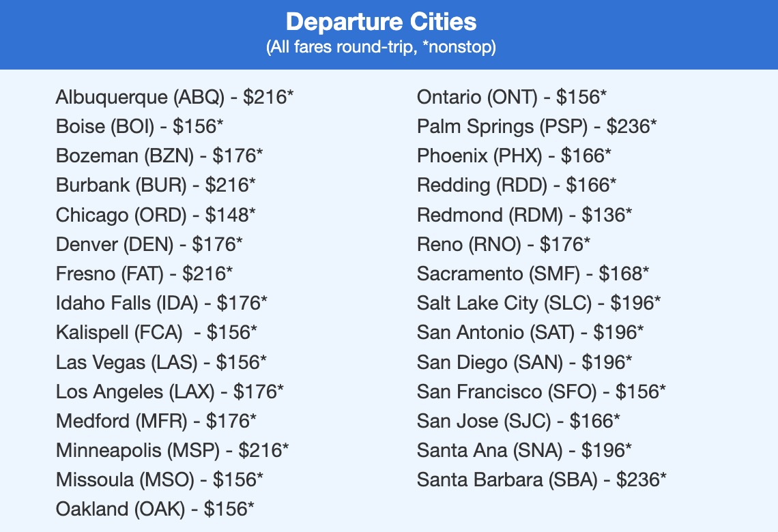Click Redmond (RDM) $136 fare
Viewport: 778px width, 532px height.
coord(524,215)
